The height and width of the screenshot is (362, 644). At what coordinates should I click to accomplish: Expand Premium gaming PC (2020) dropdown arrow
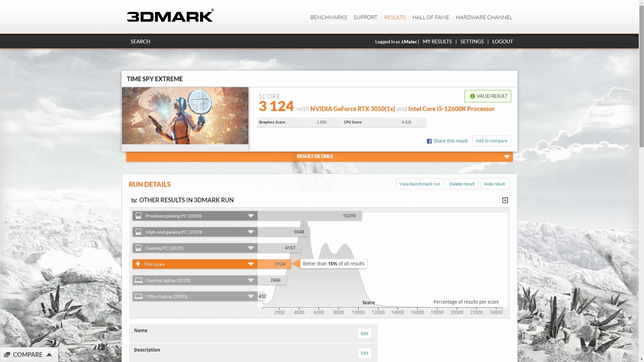(251, 216)
